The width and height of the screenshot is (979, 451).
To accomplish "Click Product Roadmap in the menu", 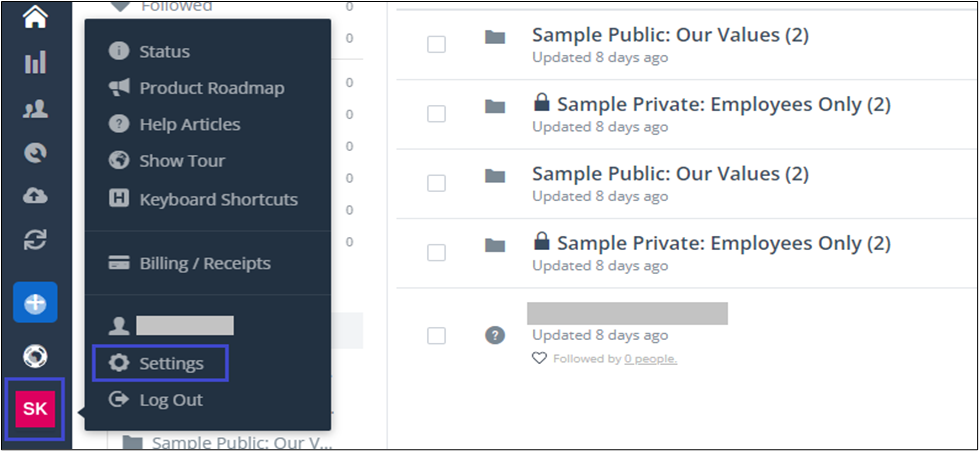I will tap(211, 88).
